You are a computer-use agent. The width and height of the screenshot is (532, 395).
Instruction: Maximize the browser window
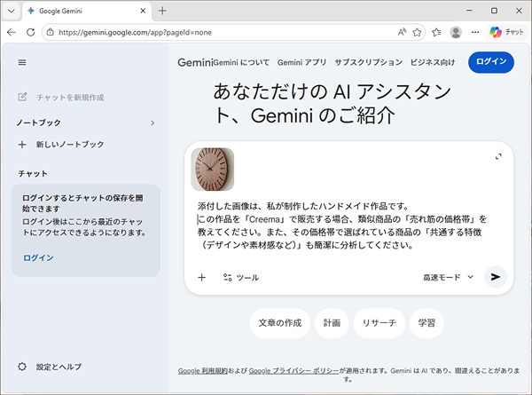pos(494,11)
